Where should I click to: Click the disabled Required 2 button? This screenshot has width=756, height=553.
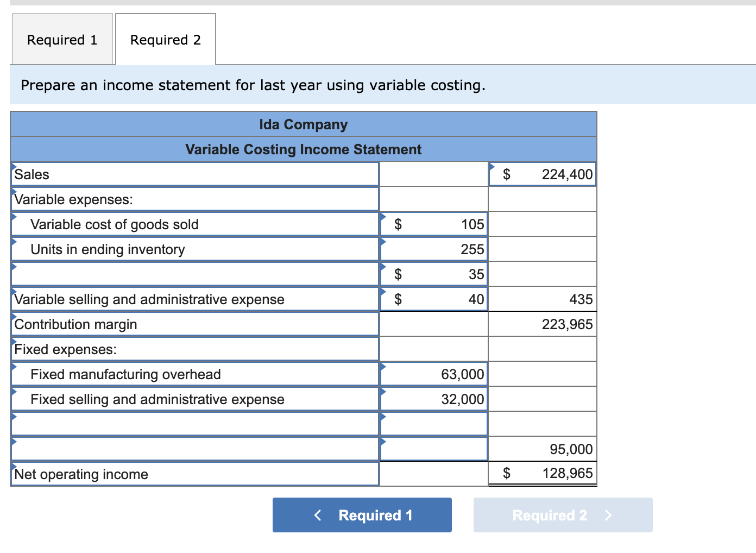click(x=563, y=515)
